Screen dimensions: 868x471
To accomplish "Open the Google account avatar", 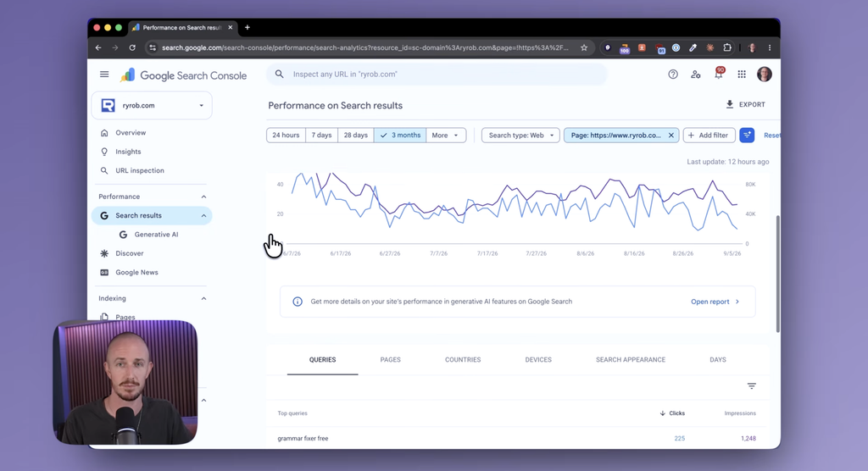I will (x=765, y=75).
